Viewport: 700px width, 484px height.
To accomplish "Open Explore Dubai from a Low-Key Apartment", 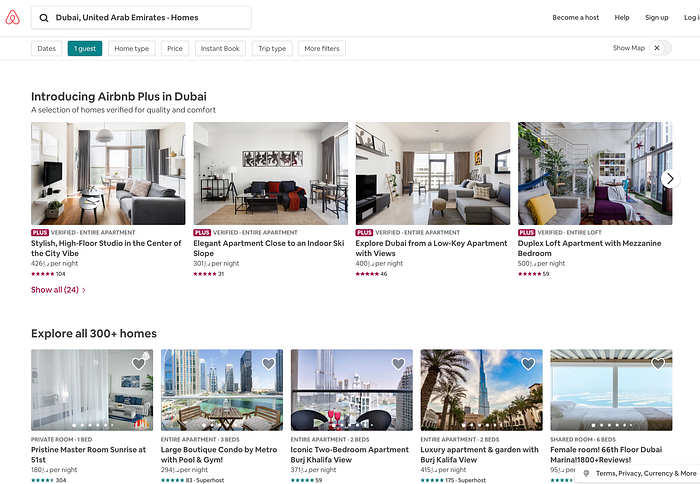I will click(431, 248).
